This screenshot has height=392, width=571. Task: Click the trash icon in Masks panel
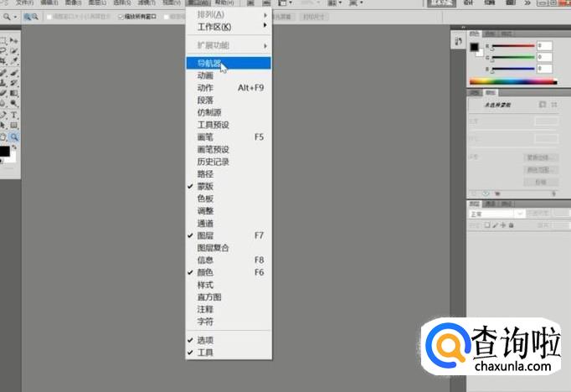point(553,193)
